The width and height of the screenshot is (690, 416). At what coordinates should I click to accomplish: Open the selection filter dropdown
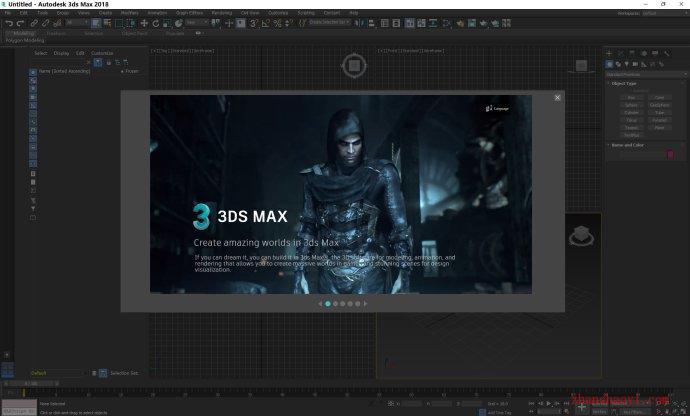point(77,22)
